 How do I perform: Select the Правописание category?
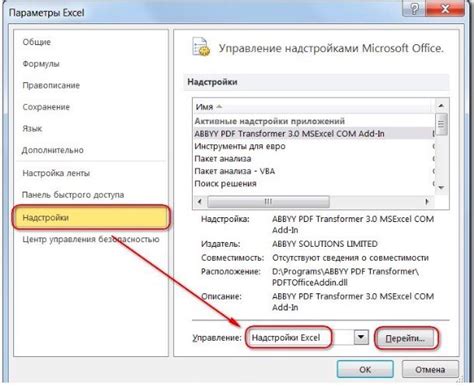coord(51,85)
